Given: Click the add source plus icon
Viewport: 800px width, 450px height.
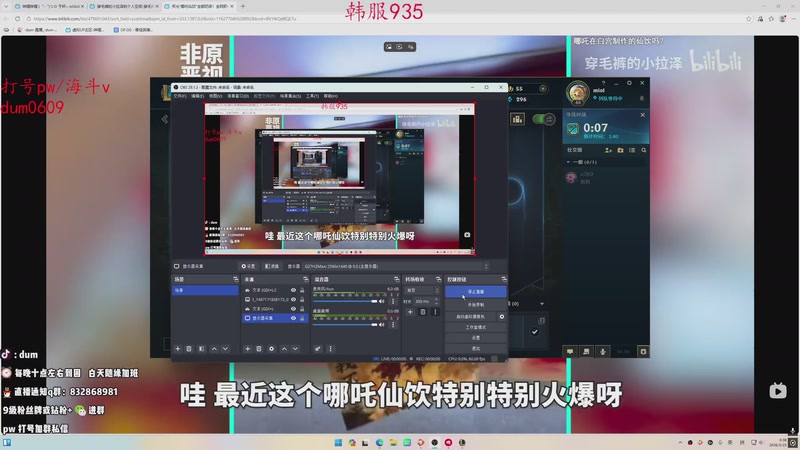Looking at the screenshot, I should pyautogui.click(x=248, y=349).
